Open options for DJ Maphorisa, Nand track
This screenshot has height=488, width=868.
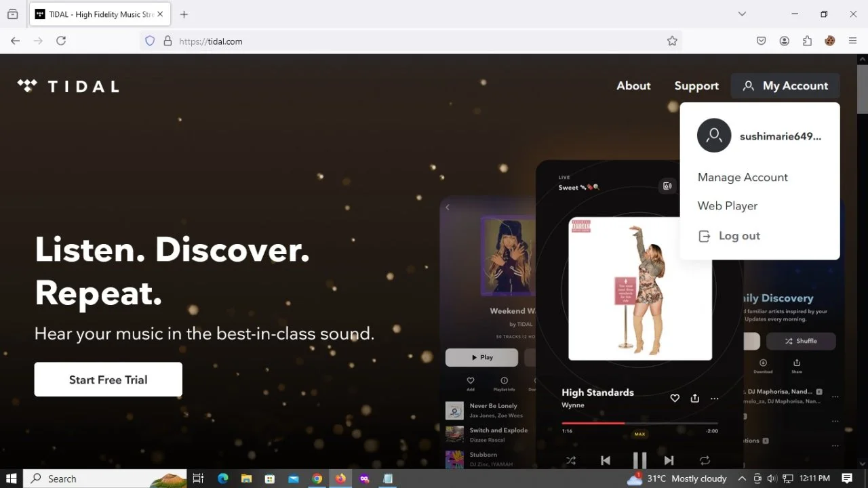coord(835,396)
